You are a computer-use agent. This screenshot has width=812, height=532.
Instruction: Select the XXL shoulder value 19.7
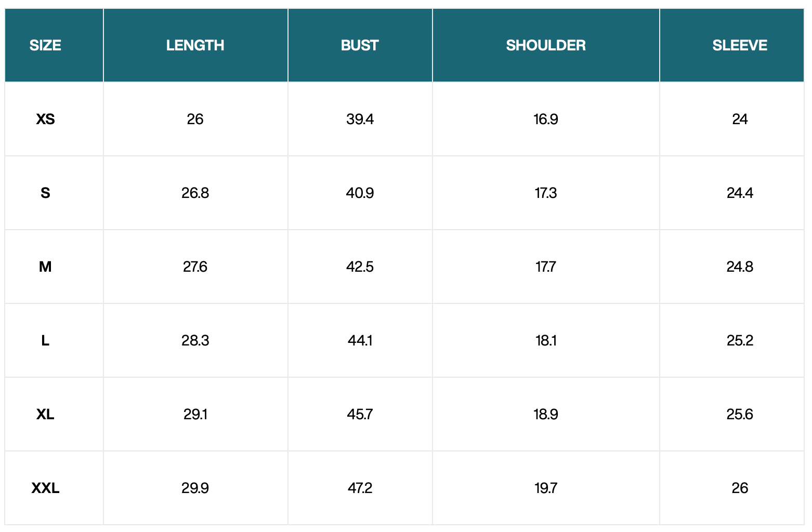pos(546,488)
